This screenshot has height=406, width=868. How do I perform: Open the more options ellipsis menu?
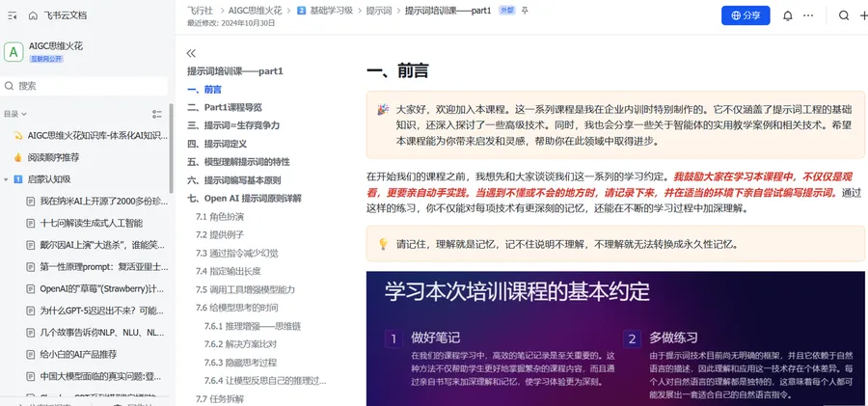coord(808,15)
